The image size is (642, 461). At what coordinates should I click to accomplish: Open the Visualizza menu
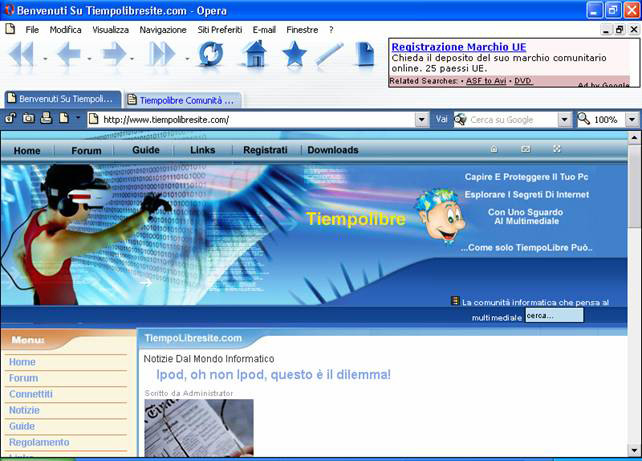(x=111, y=29)
